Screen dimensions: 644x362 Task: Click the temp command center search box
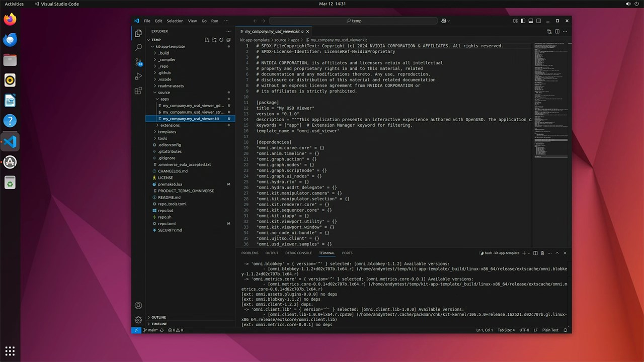coord(353,21)
